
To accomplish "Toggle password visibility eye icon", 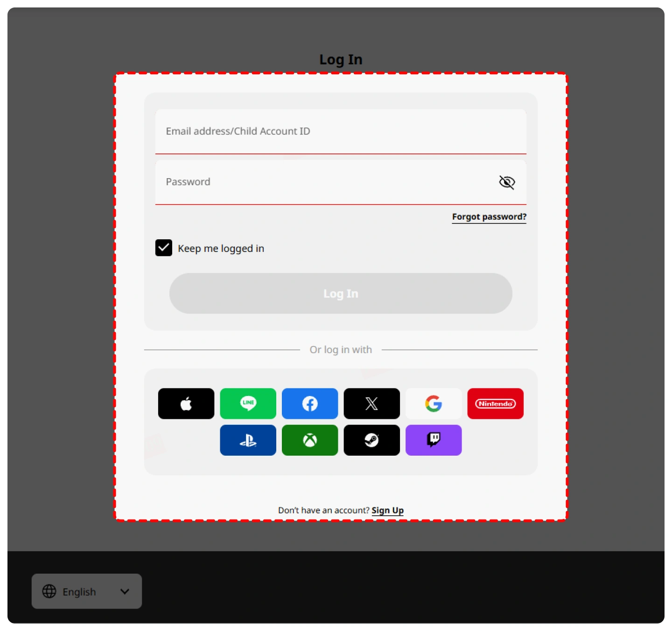I will pyautogui.click(x=507, y=182).
